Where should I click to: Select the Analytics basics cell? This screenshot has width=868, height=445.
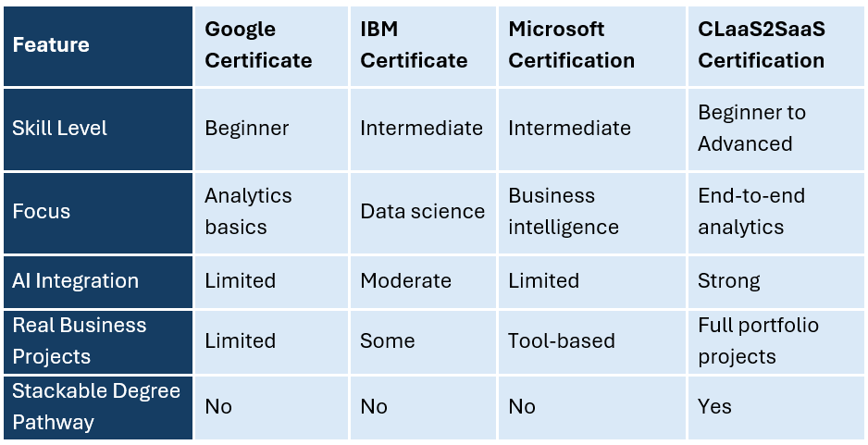[271, 213]
